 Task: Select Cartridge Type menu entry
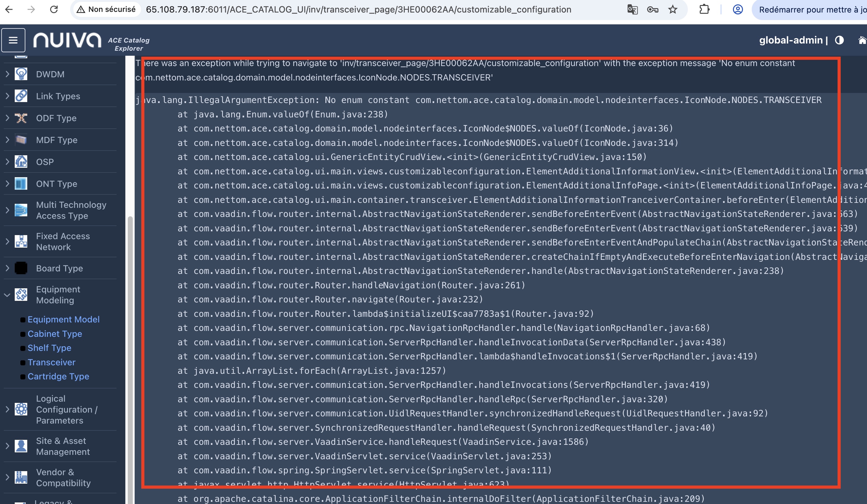[58, 376]
